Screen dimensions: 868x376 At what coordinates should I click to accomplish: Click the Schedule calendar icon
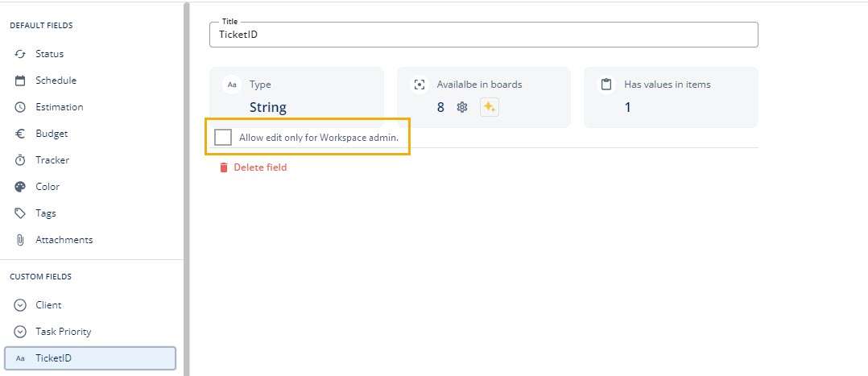click(x=20, y=81)
